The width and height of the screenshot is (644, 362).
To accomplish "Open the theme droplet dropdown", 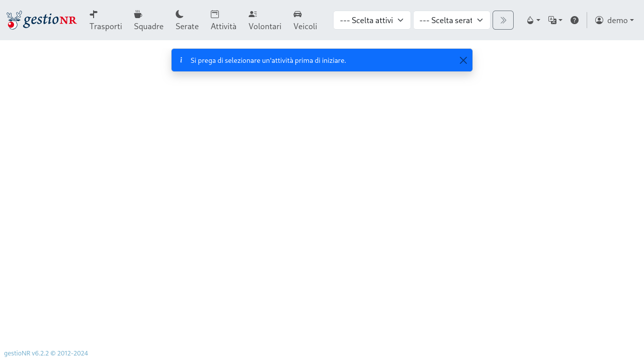I will (x=533, y=20).
